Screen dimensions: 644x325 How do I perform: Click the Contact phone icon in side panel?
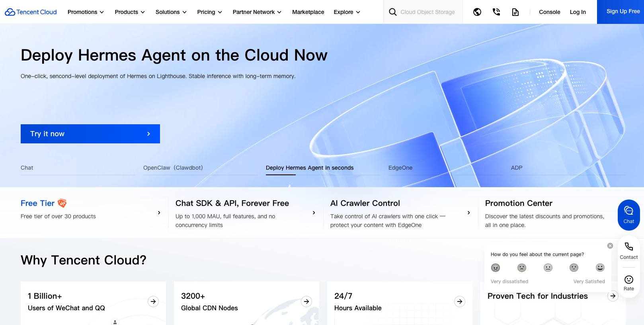coord(629,247)
